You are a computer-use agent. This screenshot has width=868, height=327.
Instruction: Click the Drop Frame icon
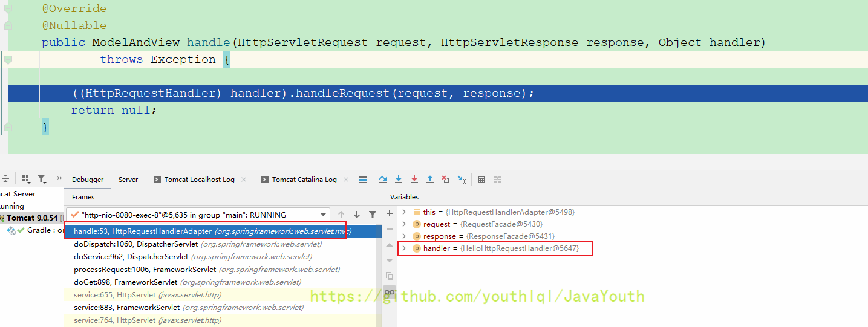tap(446, 180)
